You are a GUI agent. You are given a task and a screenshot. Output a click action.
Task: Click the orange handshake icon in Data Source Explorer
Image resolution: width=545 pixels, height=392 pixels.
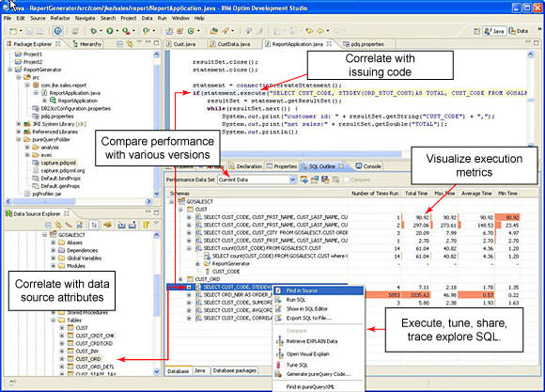pyautogui.click(x=108, y=226)
